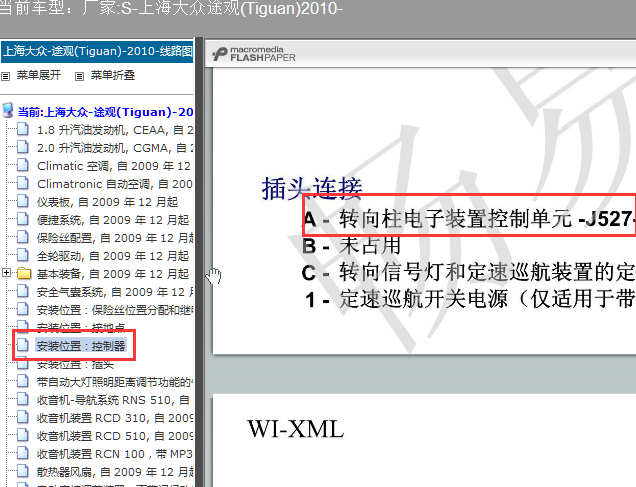The width and height of the screenshot is (636, 487).
Task: Click the 插头连接 heading in document
Action: 312,188
